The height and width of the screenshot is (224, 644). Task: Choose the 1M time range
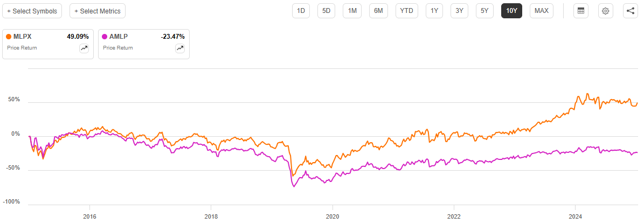pos(352,11)
